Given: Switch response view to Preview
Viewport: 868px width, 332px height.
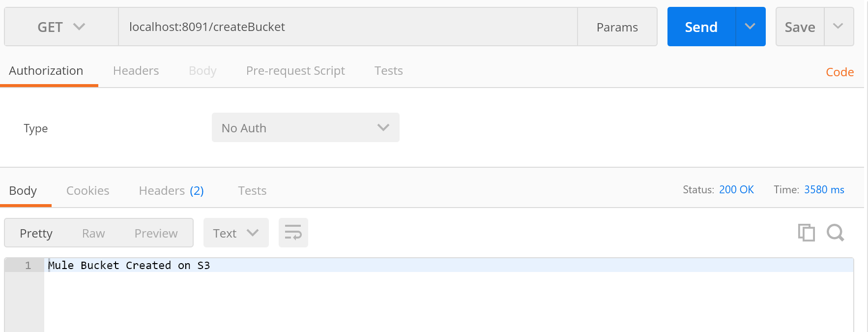Looking at the screenshot, I should click(x=156, y=234).
